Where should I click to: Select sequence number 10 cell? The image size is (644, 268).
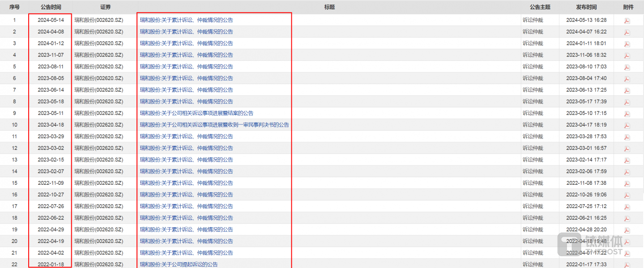(x=14, y=125)
